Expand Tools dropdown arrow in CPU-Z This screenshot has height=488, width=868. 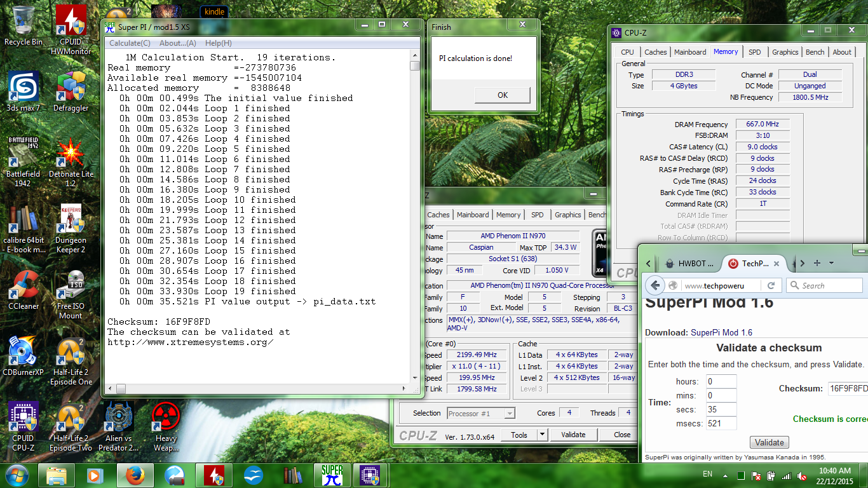542,435
